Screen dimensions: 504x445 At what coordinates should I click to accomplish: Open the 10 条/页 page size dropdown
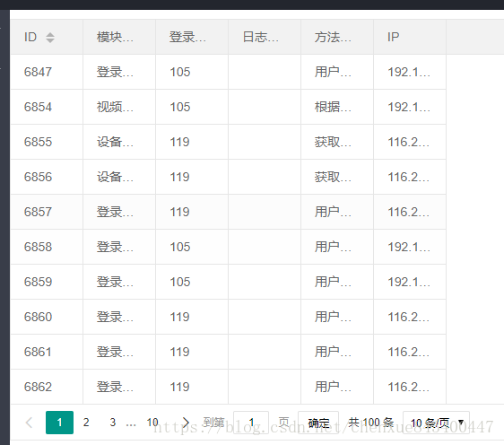pyautogui.click(x=436, y=423)
